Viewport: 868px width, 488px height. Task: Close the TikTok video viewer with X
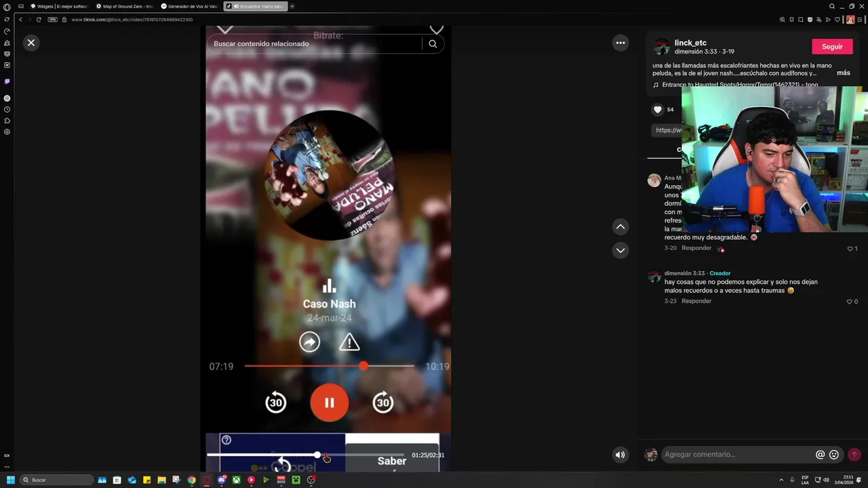(x=31, y=43)
